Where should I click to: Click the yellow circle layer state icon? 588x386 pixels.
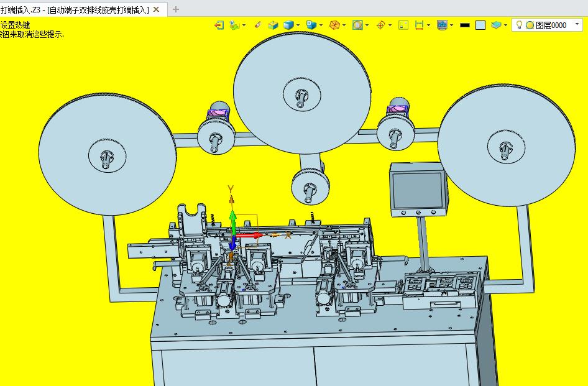(530, 25)
